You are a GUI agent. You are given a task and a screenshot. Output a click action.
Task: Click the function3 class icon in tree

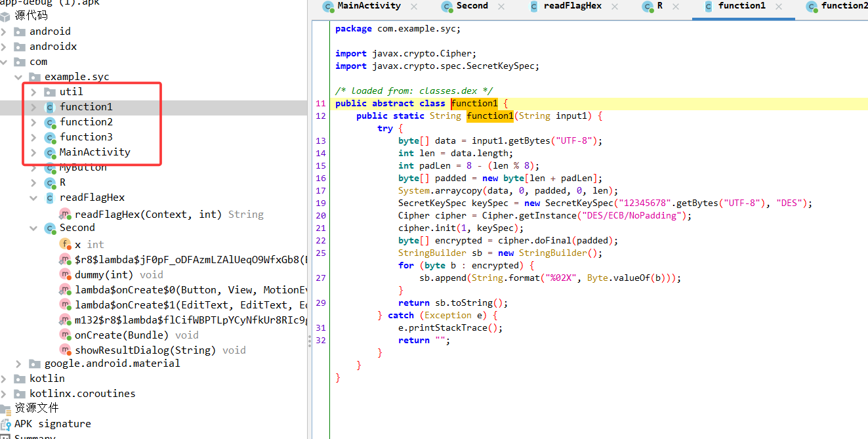coord(50,137)
